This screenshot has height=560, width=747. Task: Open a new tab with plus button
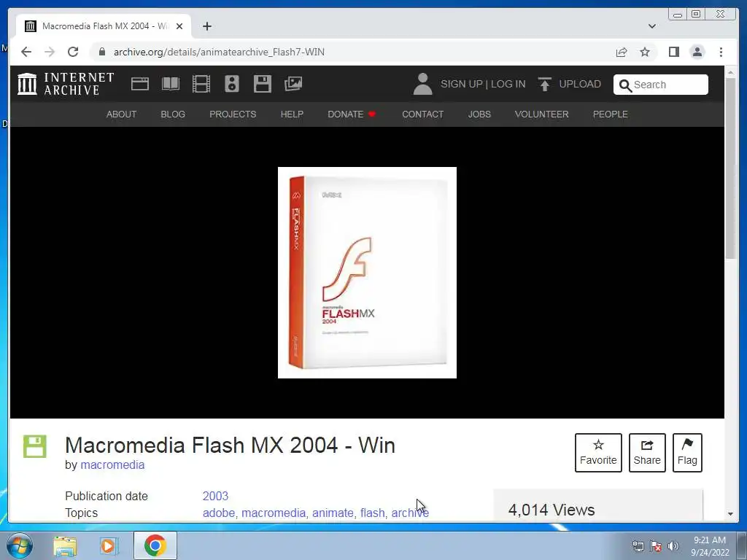(206, 26)
